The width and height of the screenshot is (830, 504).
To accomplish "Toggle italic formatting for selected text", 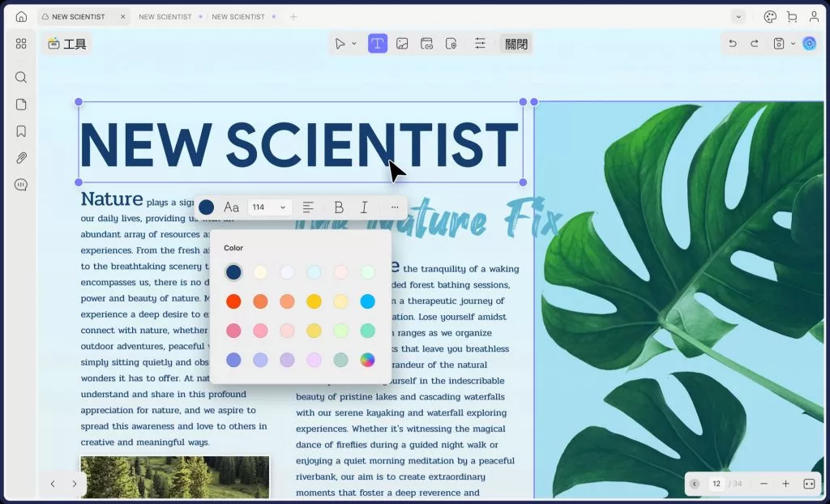I will (x=364, y=207).
